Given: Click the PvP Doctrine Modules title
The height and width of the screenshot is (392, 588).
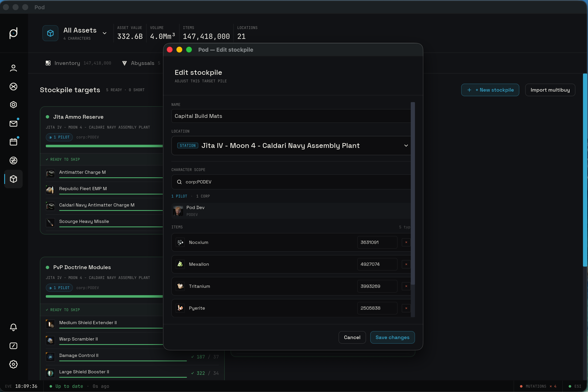Looking at the screenshot, I should 82,267.
